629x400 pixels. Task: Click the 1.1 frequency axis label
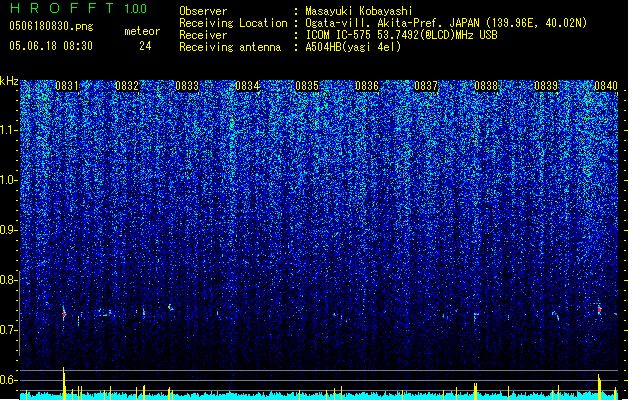[8, 131]
